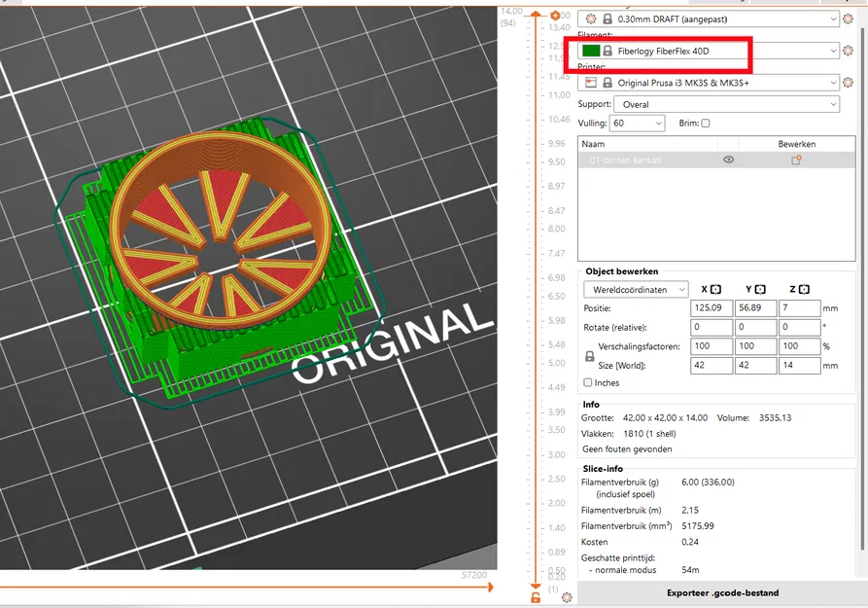Enable the Inches checkbox
Screen dimensions: 868x608
click(x=588, y=382)
